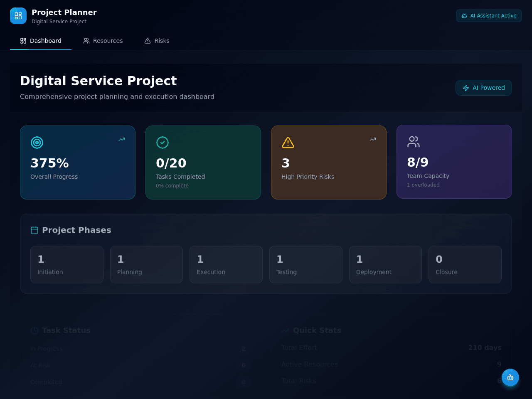This screenshot has width=532, height=399.
Task: Select the Execution phase card
Action: point(226,264)
